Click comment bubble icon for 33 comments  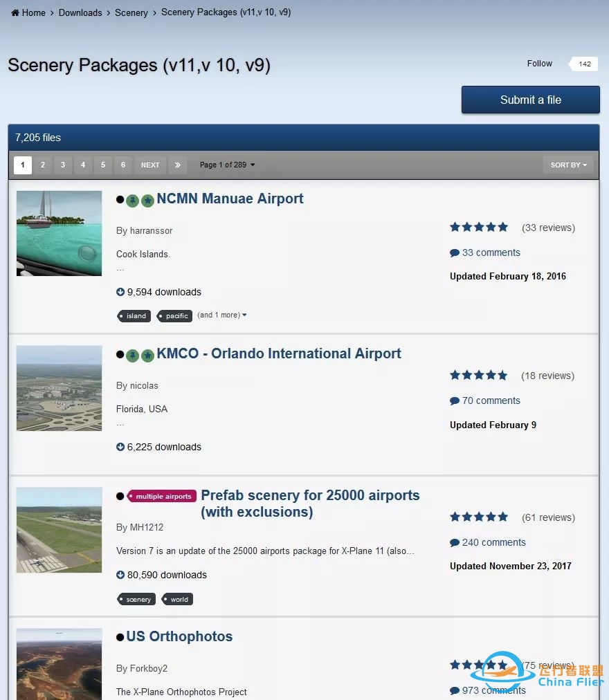tap(455, 253)
